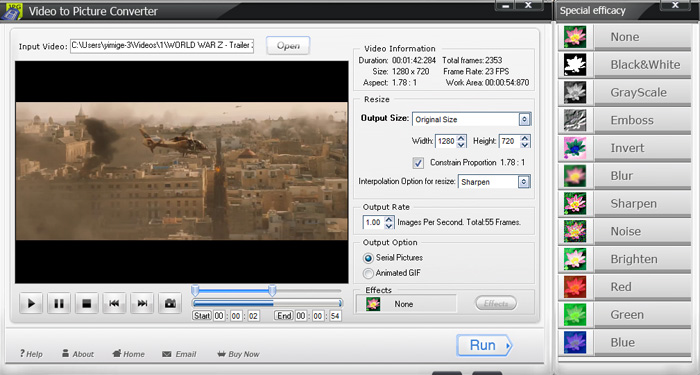Click the video preview frame
The image size is (700, 375).
click(x=182, y=172)
